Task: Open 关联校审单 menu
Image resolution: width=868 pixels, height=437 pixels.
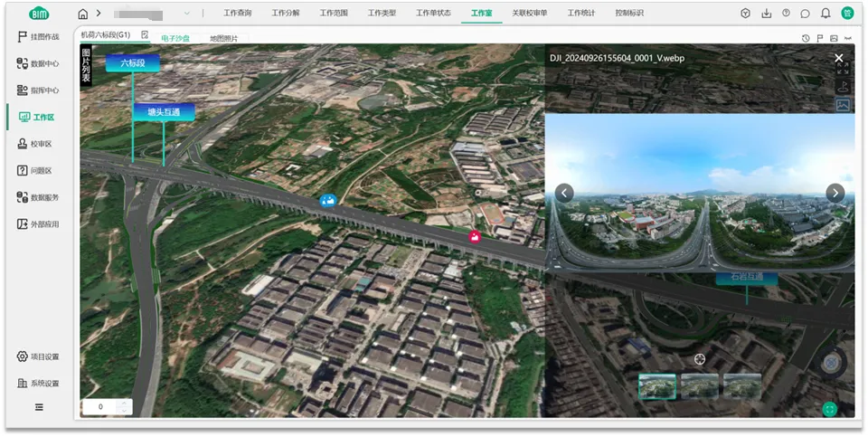Action: point(530,14)
